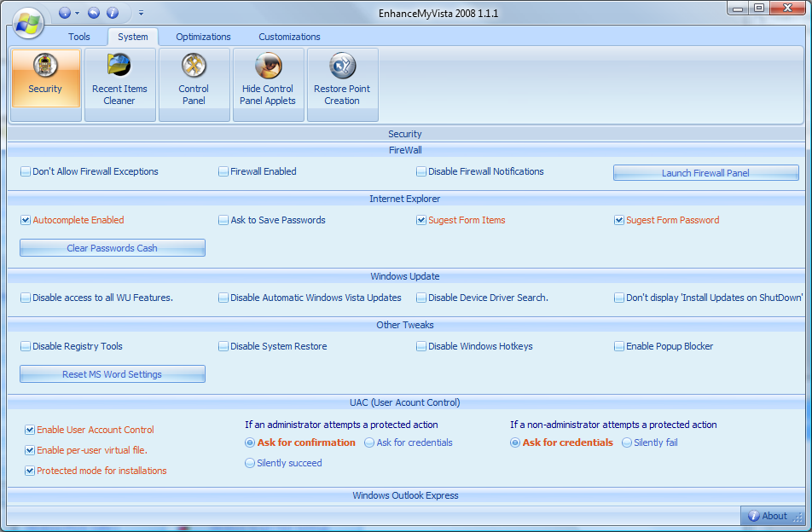Minimize the EnhanceMyVista window
Image resolution: width=812 pixels, height=532 pixels.
point(738,8)
